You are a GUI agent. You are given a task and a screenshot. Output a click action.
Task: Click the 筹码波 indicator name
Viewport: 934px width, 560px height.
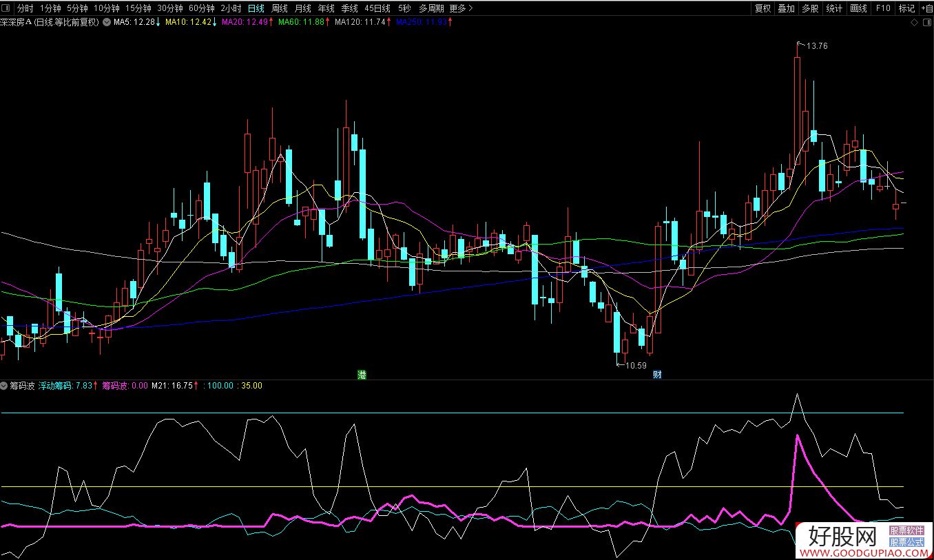tap(22, 386)
